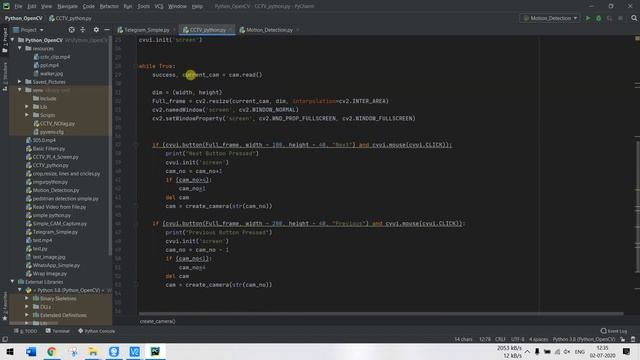Expand the Lib folder
This screenshot has height=360, width=640.
tap(27, 107)
